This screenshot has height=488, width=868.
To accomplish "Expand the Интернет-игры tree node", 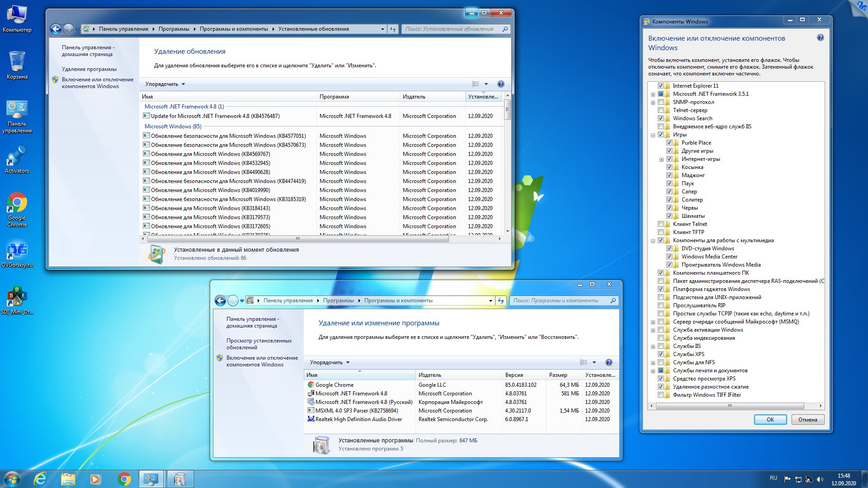I will tap(661, 160).
